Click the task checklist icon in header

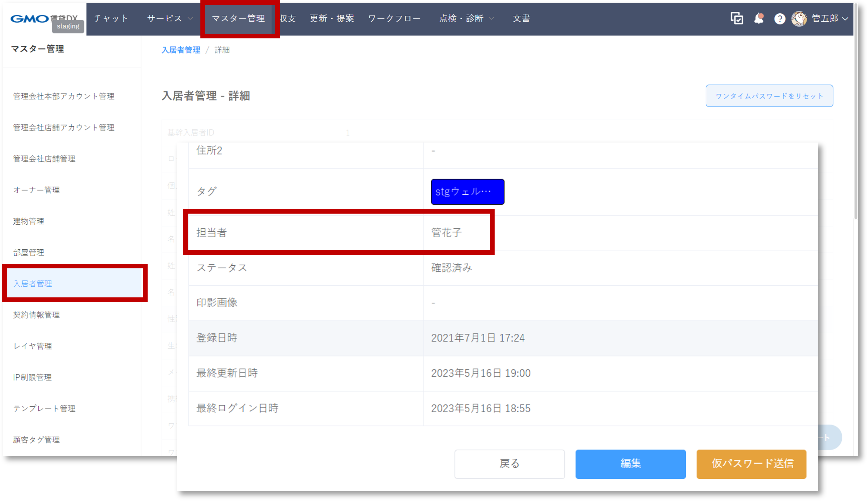coord(736,19)
